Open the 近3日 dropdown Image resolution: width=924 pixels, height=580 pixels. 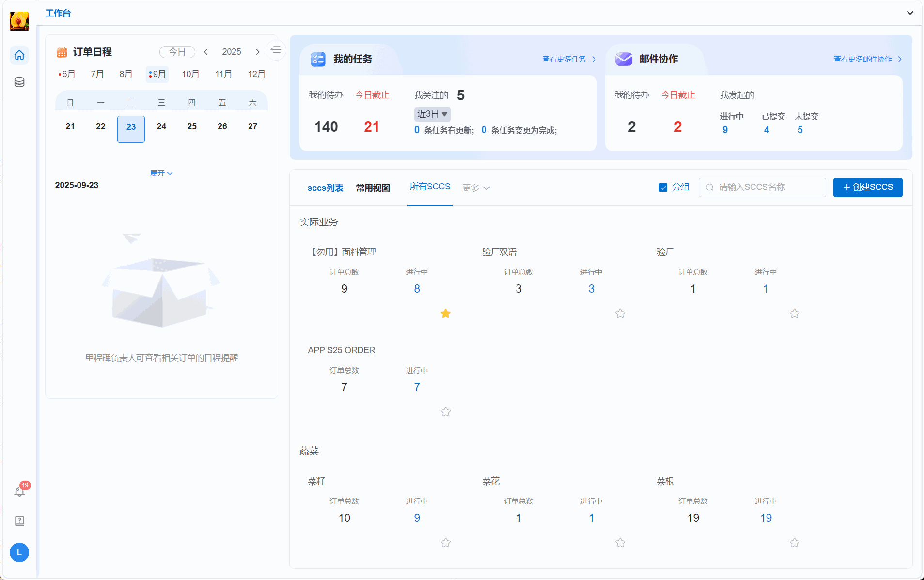(x=432, y=114)
